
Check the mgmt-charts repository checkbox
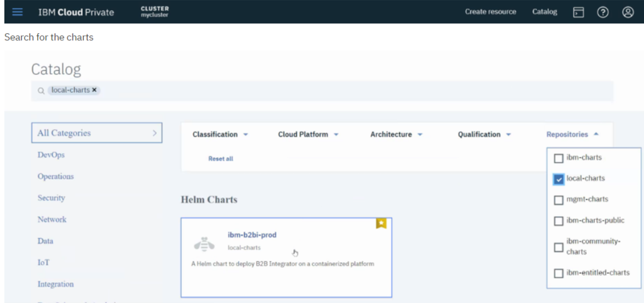click(558, 200)
